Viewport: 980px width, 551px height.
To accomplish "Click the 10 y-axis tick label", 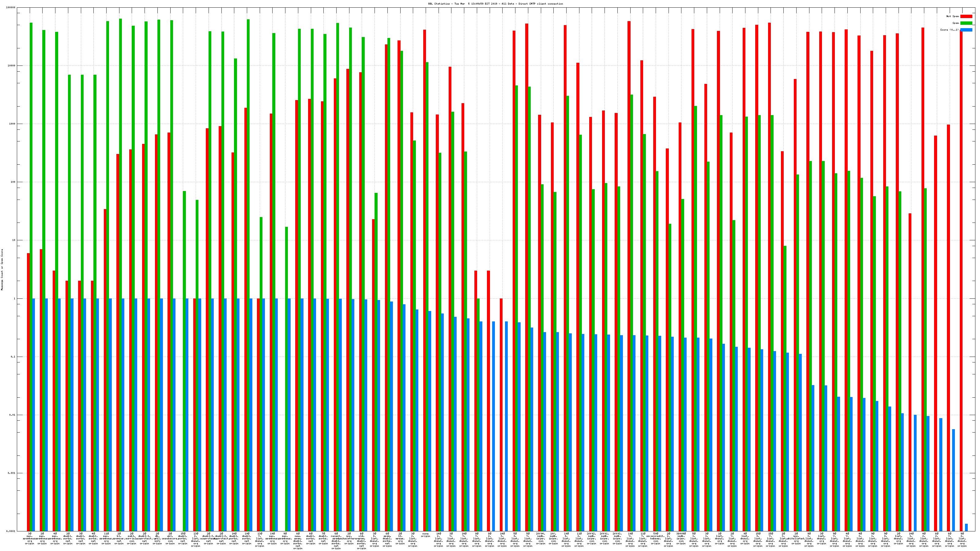I will [14, 240].
